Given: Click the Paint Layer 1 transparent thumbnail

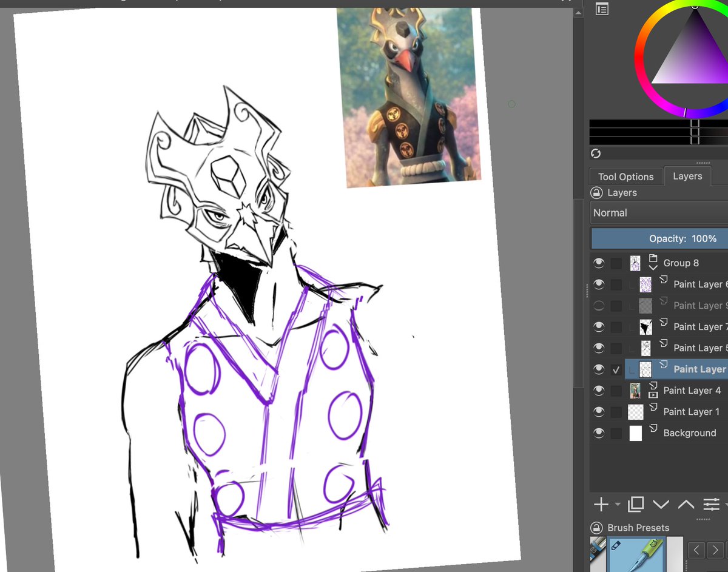Looking at the screenshot, I should tap(635, 411).
